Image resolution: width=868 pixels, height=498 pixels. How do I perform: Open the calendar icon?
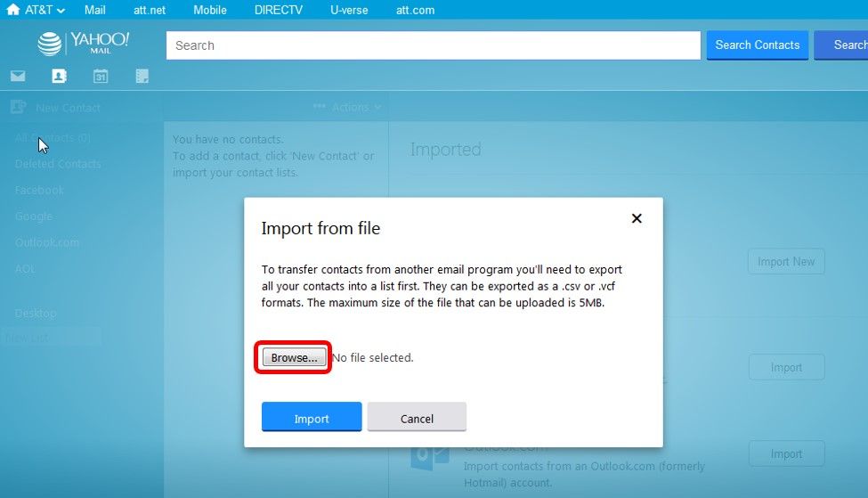pyautogui.click(x=101, y=76)
